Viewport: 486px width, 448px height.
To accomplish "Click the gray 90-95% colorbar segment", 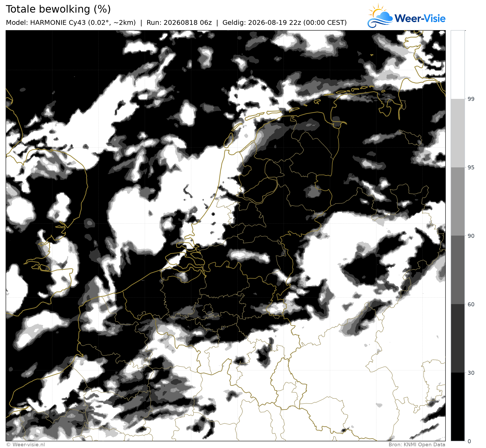I will coord(457,201).
